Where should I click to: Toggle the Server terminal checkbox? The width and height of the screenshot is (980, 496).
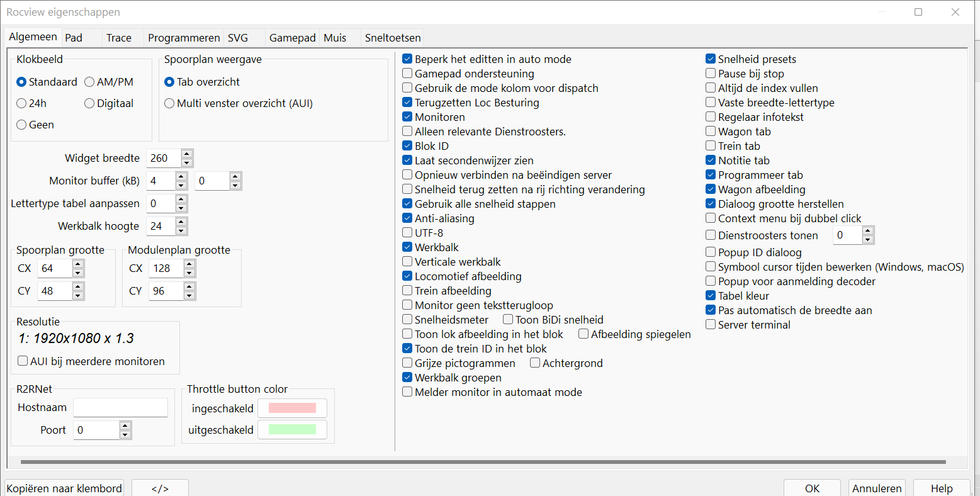point(711,325)
